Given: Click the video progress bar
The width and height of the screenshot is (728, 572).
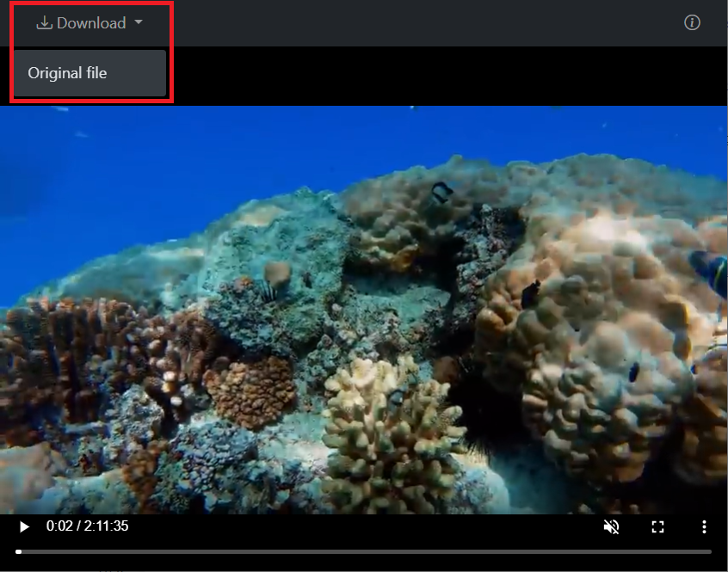Looking at the screenshot, I should pyautogui.click(x=364, y=551).
